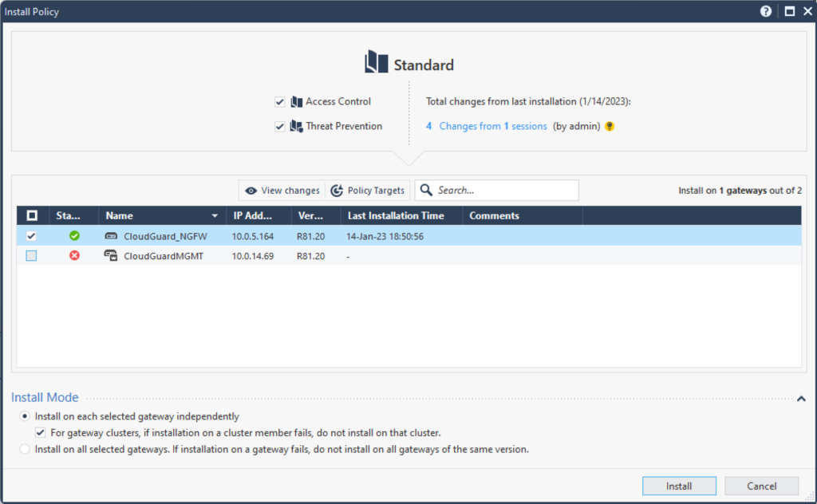Image resolution: width=817 pixels, height=504 pixels.
Task: Click the Name column sort arrow
Action: click(215, 215)
